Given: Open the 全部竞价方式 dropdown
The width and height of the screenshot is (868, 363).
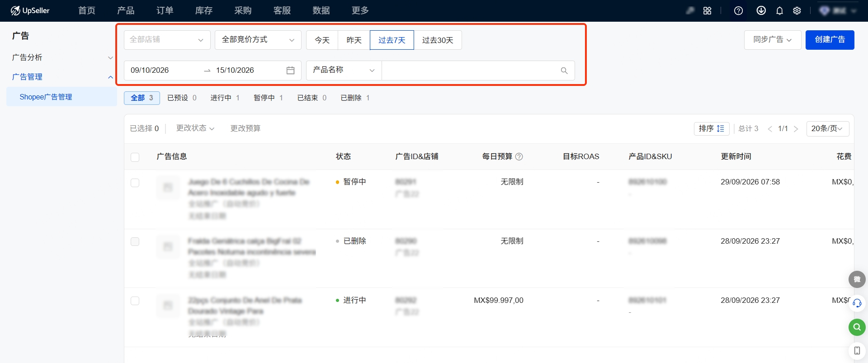Looking at the screenshot, I should pos(258,40).
